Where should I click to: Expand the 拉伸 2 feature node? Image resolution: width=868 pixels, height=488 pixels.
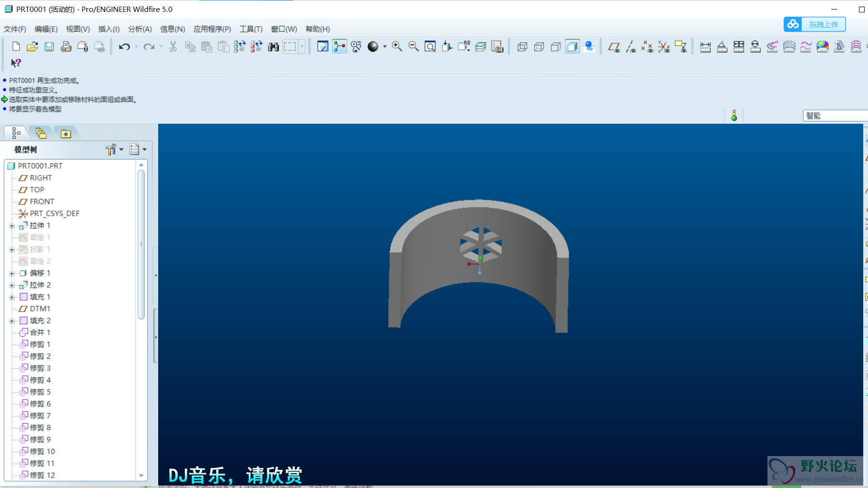coord(12,285)
